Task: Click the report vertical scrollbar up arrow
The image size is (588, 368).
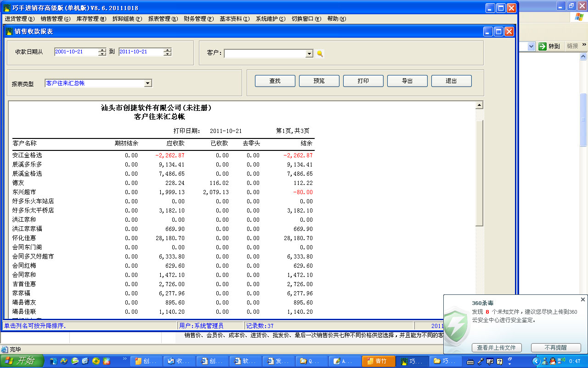Action: pyautogui.click(x=479, y=105)
